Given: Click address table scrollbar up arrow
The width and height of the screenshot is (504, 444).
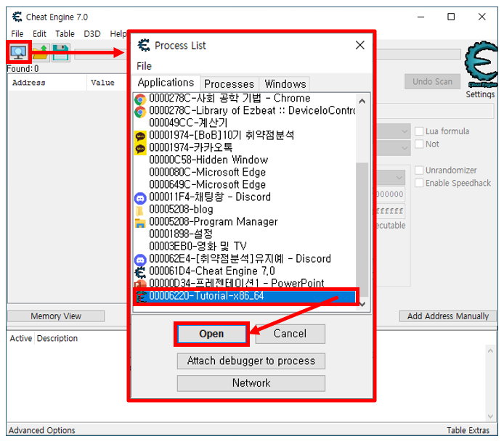Looking at the screenshot, I should (x=490, y=351).
